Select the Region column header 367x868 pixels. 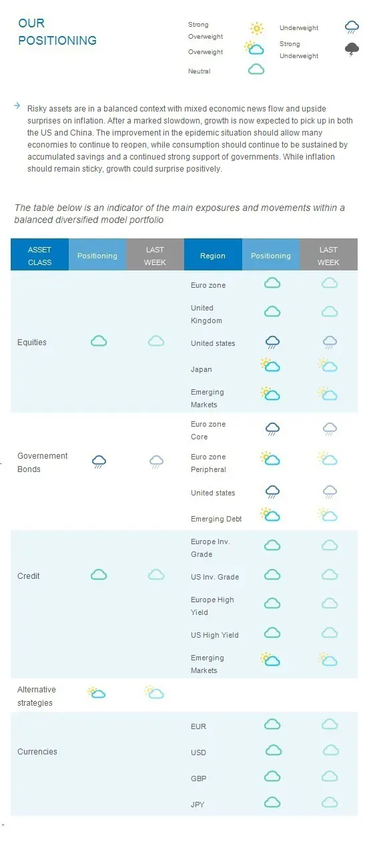[213, 256]
